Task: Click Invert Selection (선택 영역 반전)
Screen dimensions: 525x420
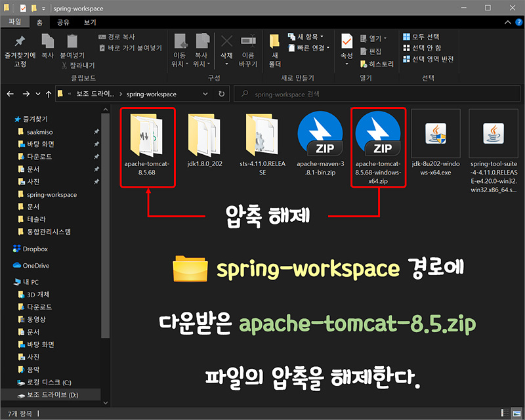Action: [429, 59]
